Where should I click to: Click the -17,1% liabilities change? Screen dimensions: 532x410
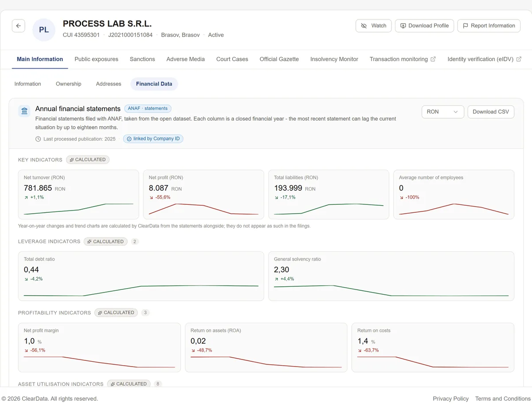click(288, 197)
